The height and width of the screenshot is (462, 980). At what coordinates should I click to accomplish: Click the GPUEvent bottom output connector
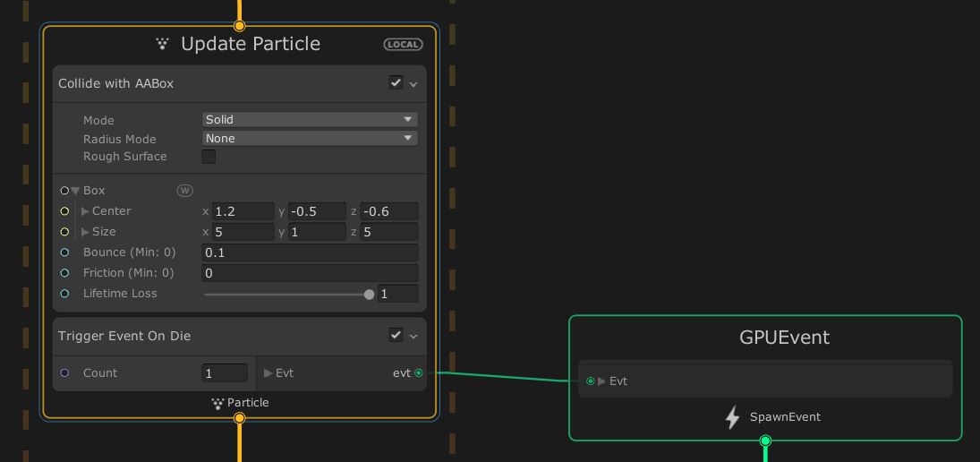click(x=765, y=441)
